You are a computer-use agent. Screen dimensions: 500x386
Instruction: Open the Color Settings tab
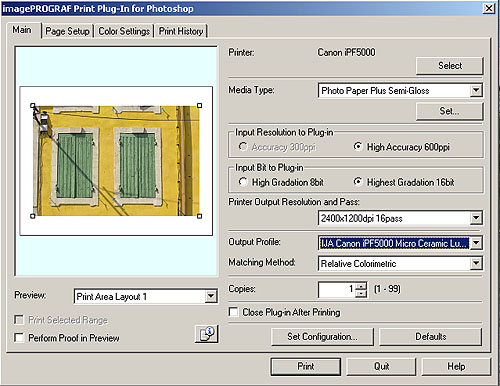(x=124, y=31)
